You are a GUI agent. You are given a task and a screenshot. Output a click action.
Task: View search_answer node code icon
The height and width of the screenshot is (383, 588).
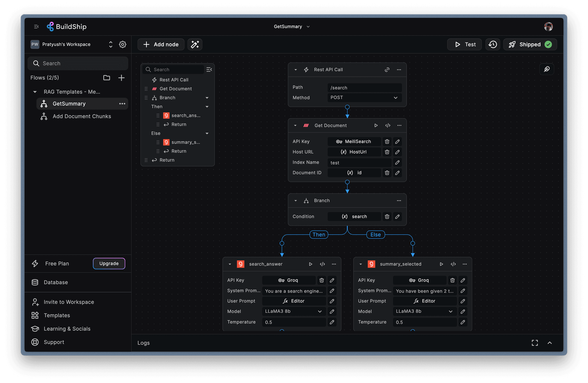tap(322, 264)
